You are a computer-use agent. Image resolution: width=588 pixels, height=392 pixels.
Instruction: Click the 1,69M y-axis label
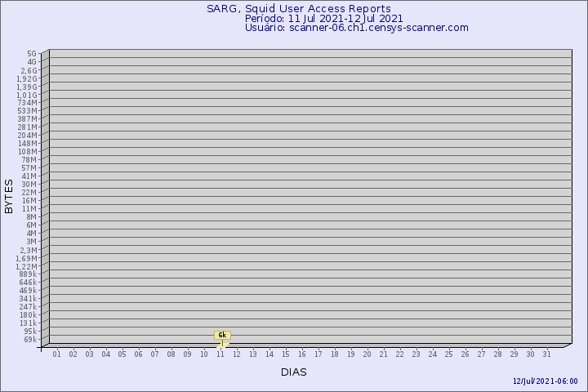26,258
